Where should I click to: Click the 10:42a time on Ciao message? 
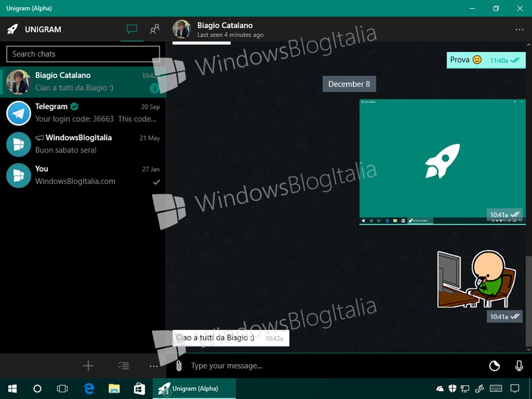point(274,339)
